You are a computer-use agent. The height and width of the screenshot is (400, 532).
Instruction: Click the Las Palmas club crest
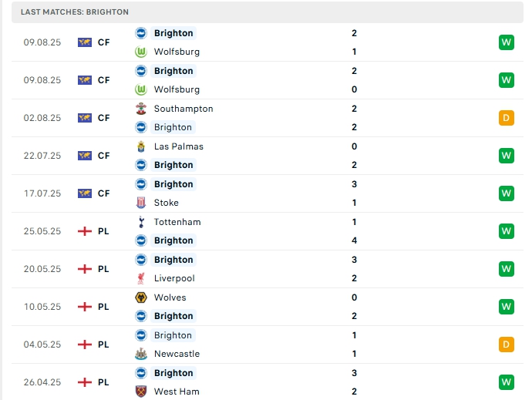coord(141,146)
